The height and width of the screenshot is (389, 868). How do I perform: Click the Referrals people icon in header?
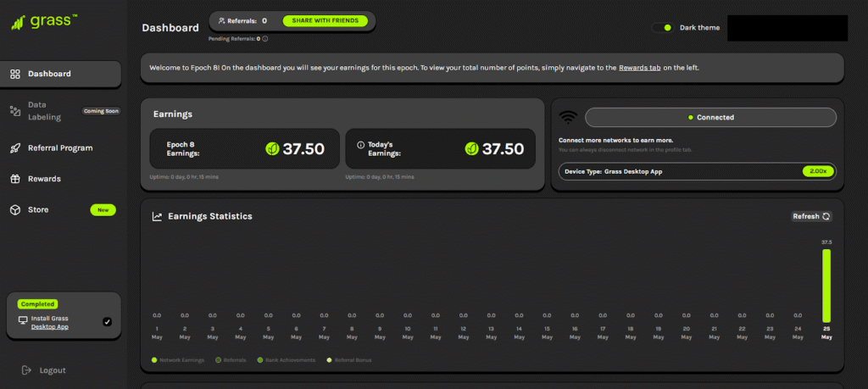pyautogui.click(x=221, y=21)
